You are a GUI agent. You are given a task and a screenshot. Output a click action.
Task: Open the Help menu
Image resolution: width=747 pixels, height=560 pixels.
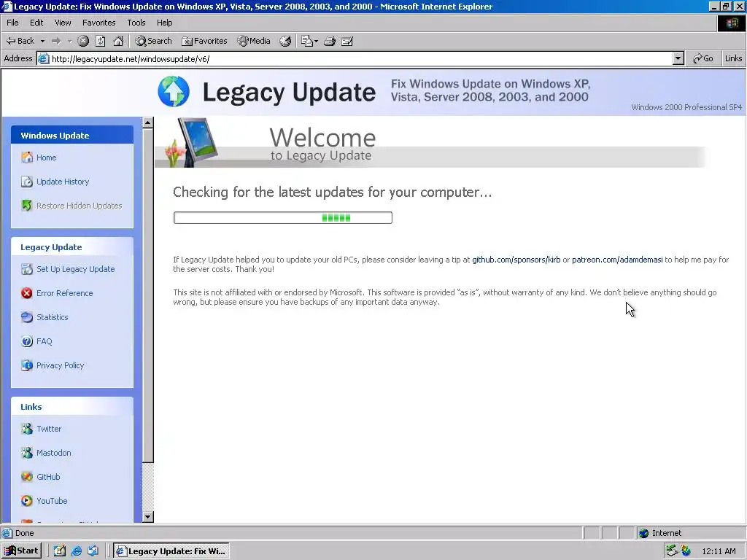(x=164, y=23)
